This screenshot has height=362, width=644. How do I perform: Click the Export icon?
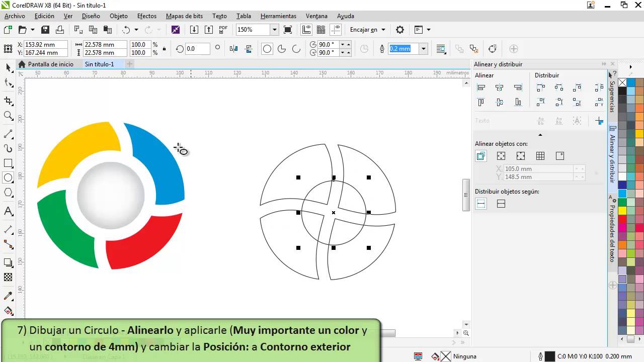(x=208, y=30)
